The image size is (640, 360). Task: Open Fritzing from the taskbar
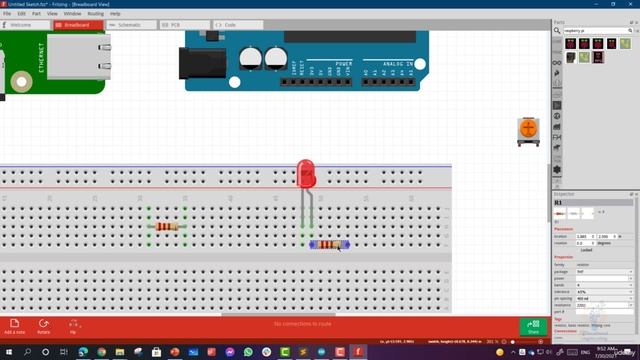358,352
